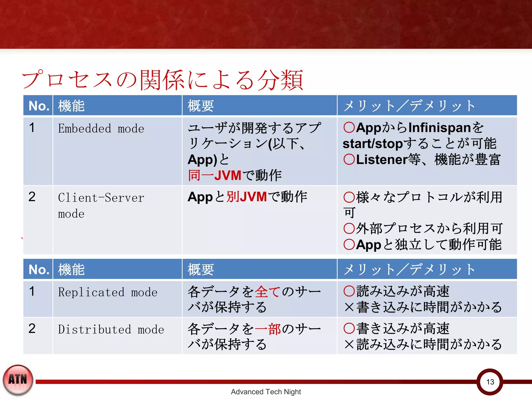
Task: Click the second table's メリット/デメリット header
Action: coord(427,269)
